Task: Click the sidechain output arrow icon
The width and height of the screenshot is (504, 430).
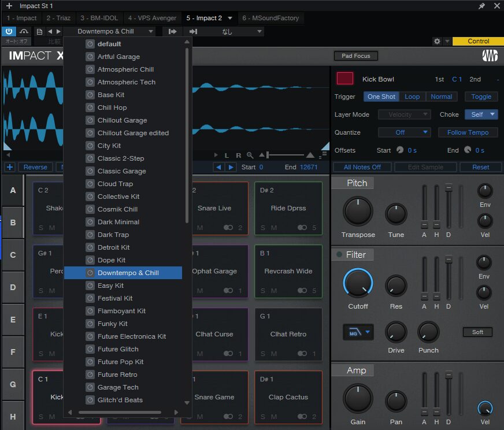Action: [x=193, y=31]
